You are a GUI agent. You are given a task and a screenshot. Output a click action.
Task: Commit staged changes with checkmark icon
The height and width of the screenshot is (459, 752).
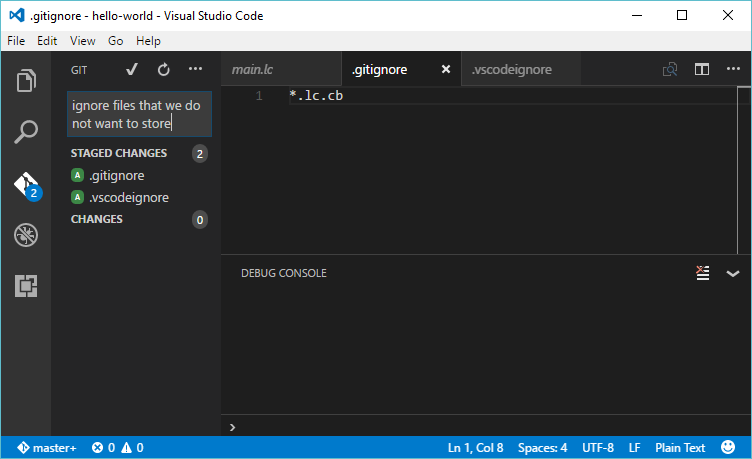point(131,69)
